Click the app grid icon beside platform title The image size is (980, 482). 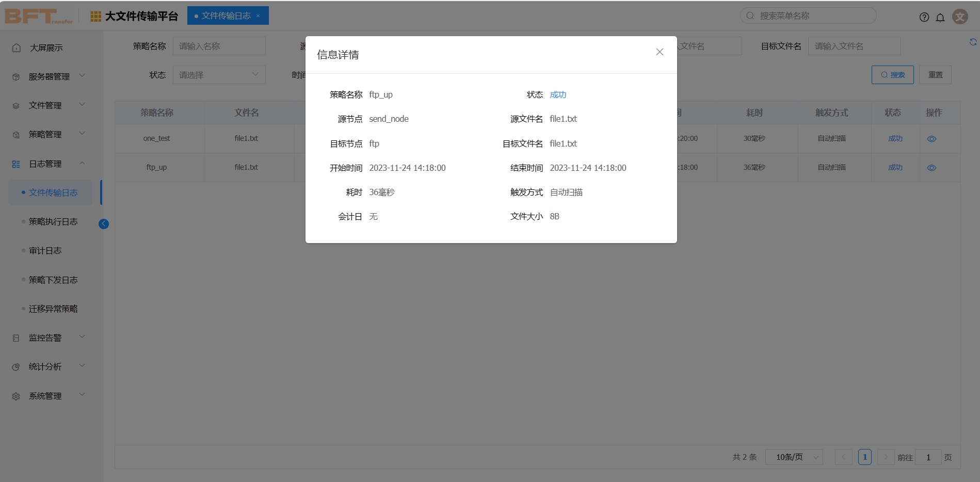[95, 17]
